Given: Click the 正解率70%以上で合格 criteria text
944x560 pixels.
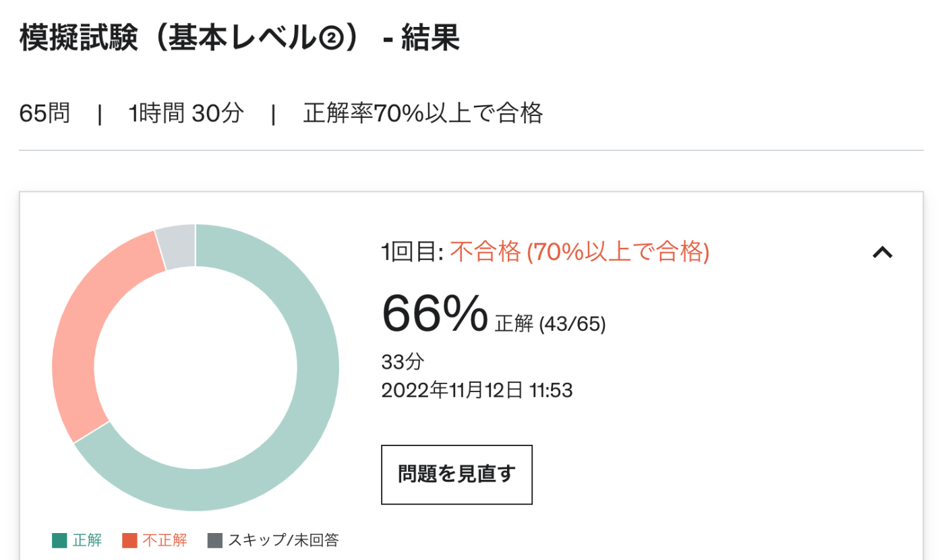Looking at the screenshot, I should pyautogui.click(x=423, y=113).
